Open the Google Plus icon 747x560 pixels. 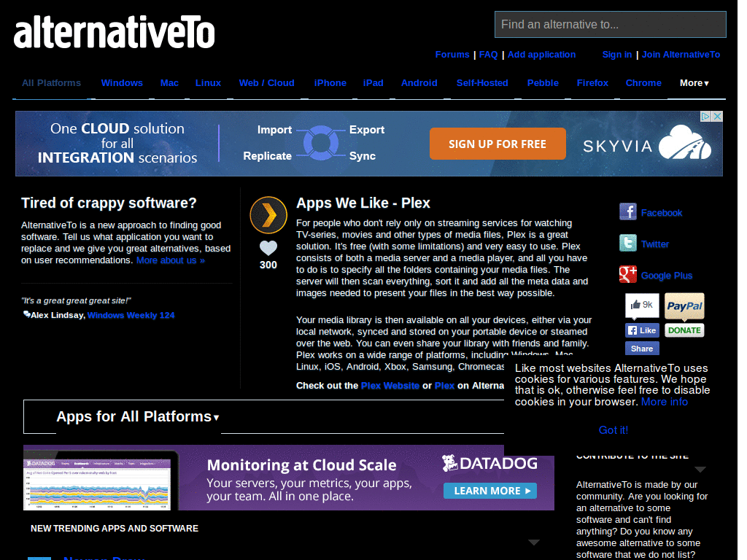point(628,274)
